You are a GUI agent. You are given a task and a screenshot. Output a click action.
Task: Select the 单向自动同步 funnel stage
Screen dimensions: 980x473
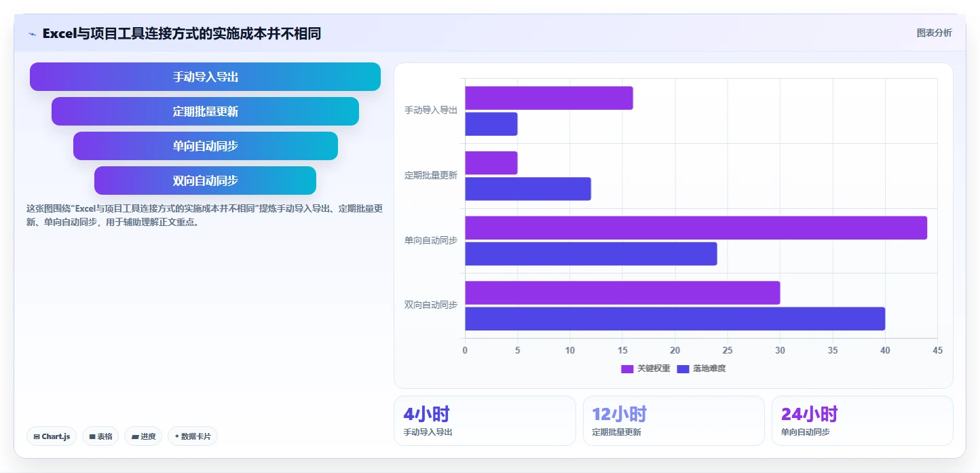pyautogui.click(x=205, y=146)
